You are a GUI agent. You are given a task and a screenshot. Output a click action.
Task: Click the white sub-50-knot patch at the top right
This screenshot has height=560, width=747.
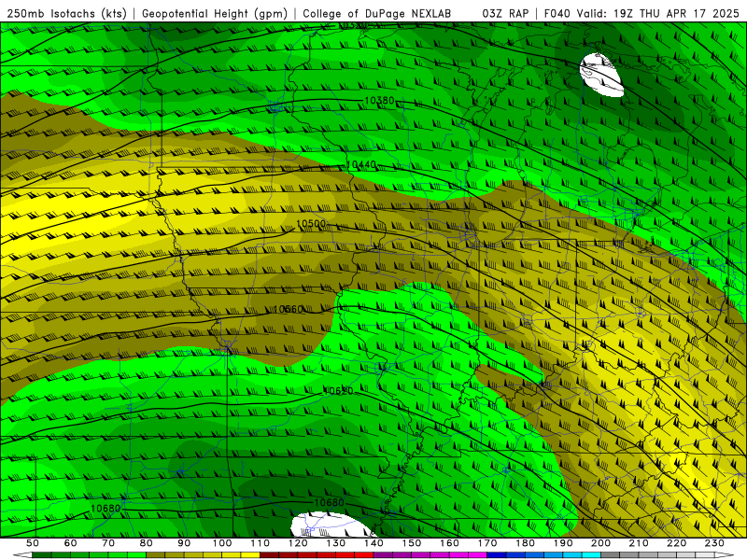click(x=602, y=76)
